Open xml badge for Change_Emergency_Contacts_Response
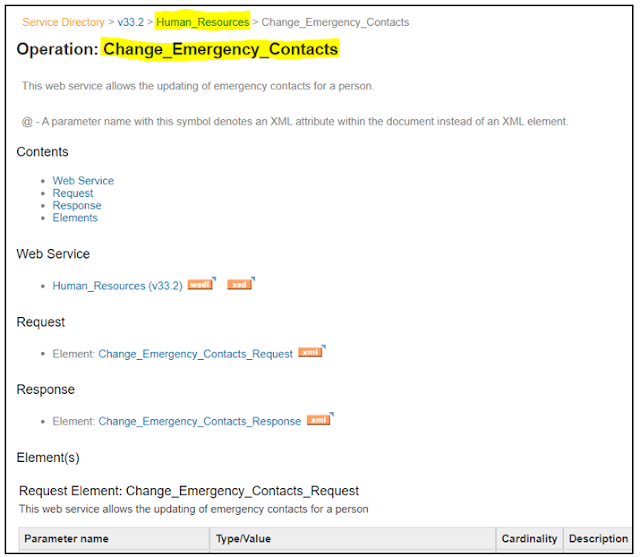 tap(319, 420)
